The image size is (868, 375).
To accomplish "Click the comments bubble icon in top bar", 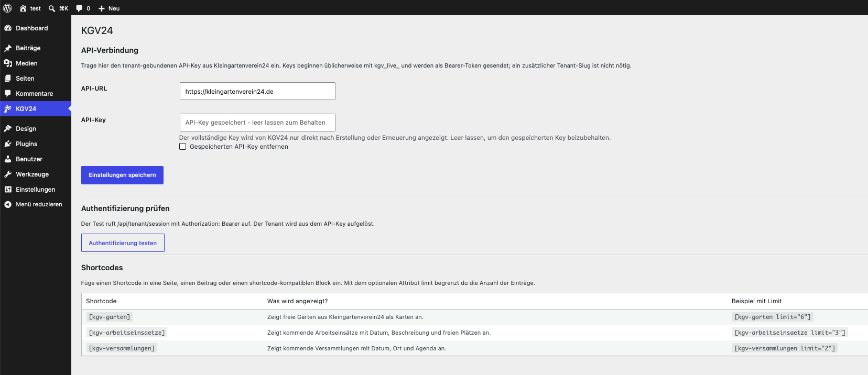I will pyautogui.click(x=79, y=8).
